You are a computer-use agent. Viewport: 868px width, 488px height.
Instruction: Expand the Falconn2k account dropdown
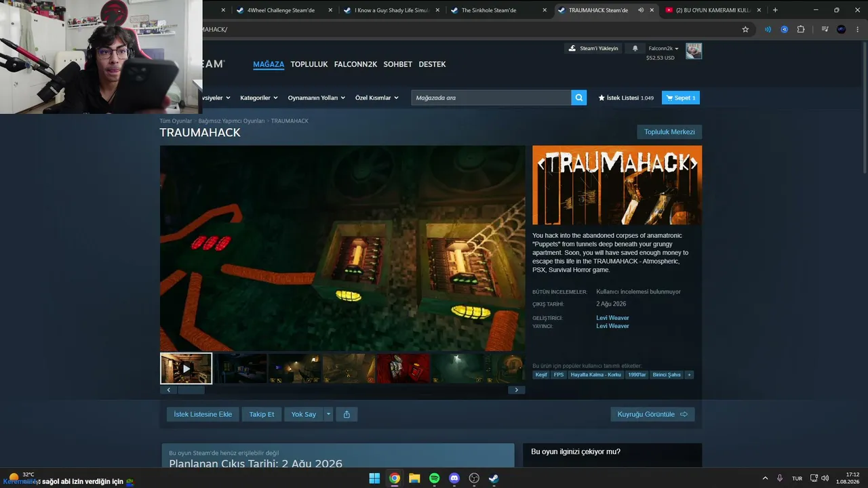click(x=664, y=49)
